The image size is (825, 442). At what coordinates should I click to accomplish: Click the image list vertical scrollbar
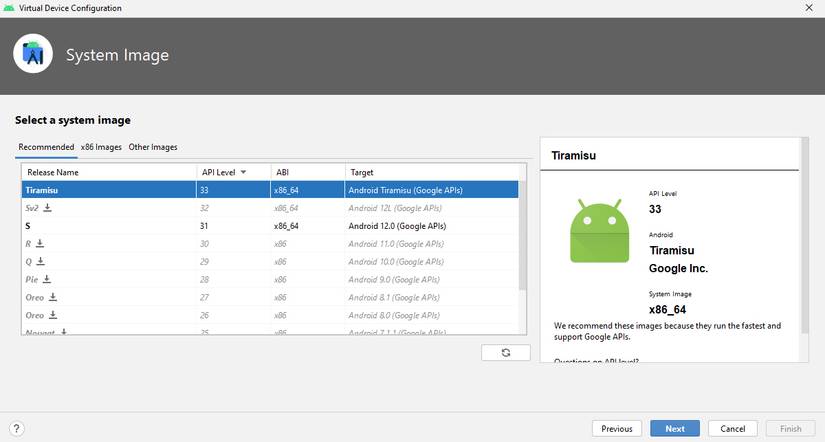[522, 236]
